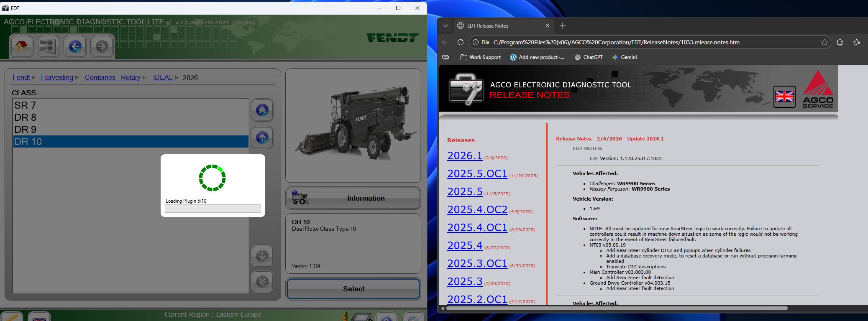Open the 2025.3.OC1 release notes
The width and height of the screenshot is (868, 321).
point(477,263)
